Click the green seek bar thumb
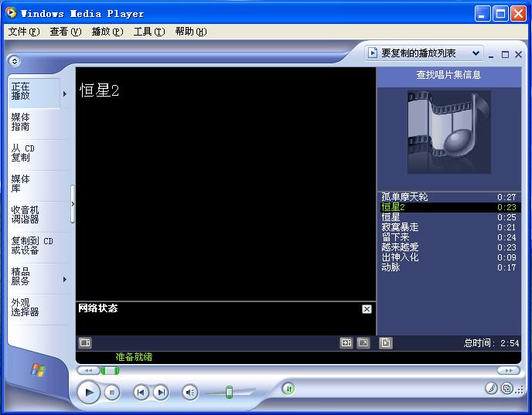Screen dimensions: 532x415 pos(110,371)
